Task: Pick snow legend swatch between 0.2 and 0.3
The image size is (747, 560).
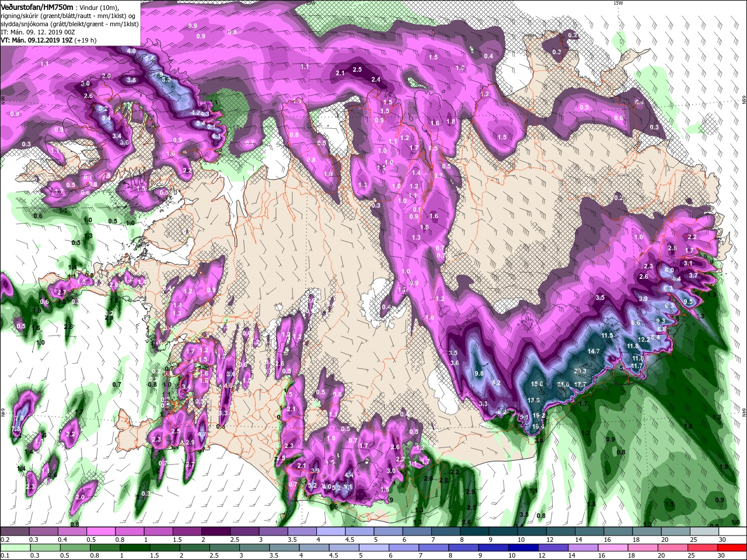Action: [x=16, y=531]
